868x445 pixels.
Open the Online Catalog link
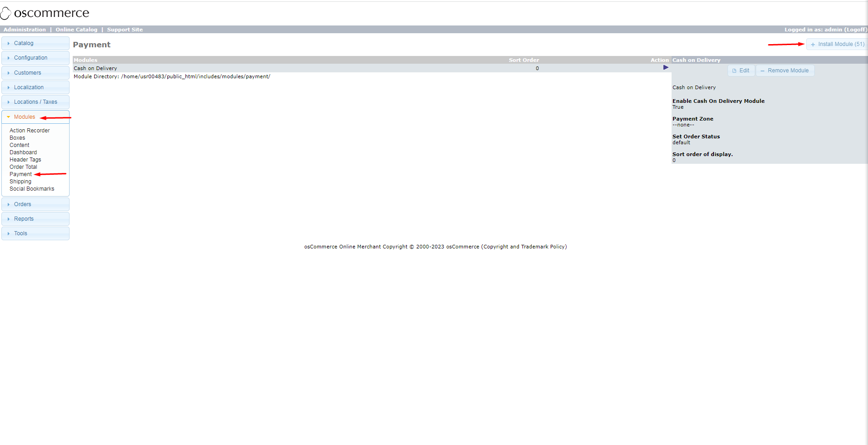coord(76,30)
